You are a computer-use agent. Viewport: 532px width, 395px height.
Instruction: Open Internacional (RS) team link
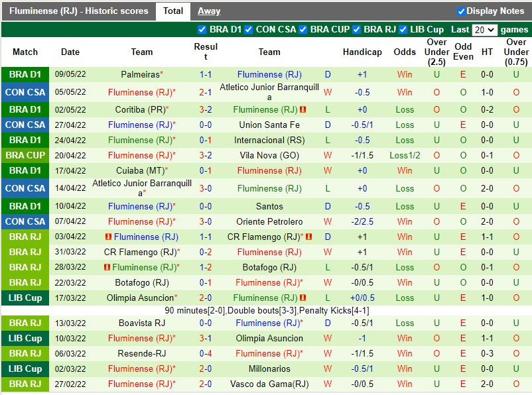click(269, 140)
